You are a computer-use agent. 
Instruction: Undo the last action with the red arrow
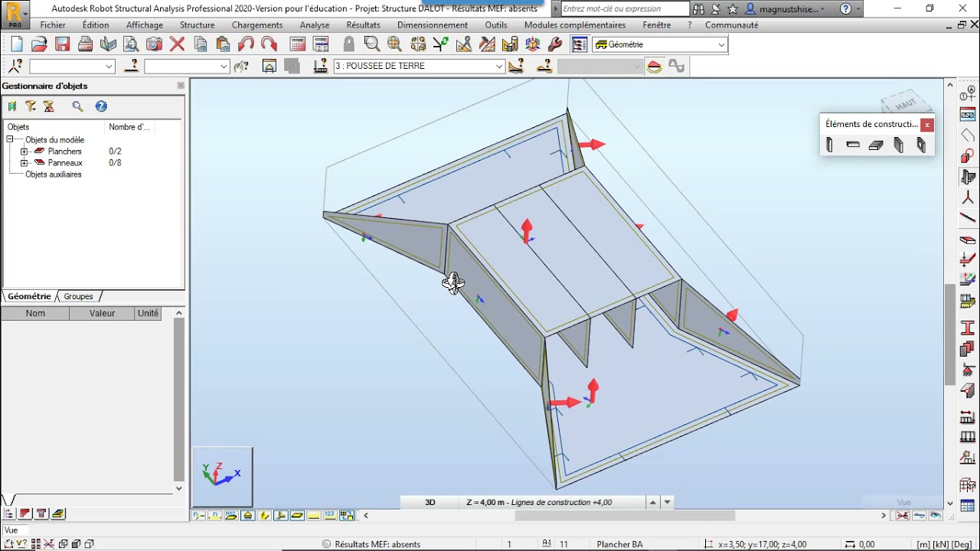(x=247, y=44)
